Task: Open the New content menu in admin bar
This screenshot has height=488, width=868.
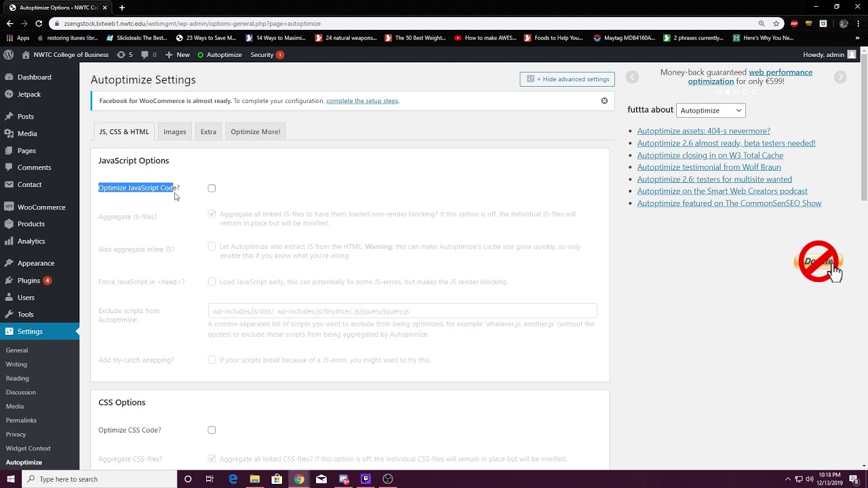Action: pyautogui.click(x=177, y=54)
